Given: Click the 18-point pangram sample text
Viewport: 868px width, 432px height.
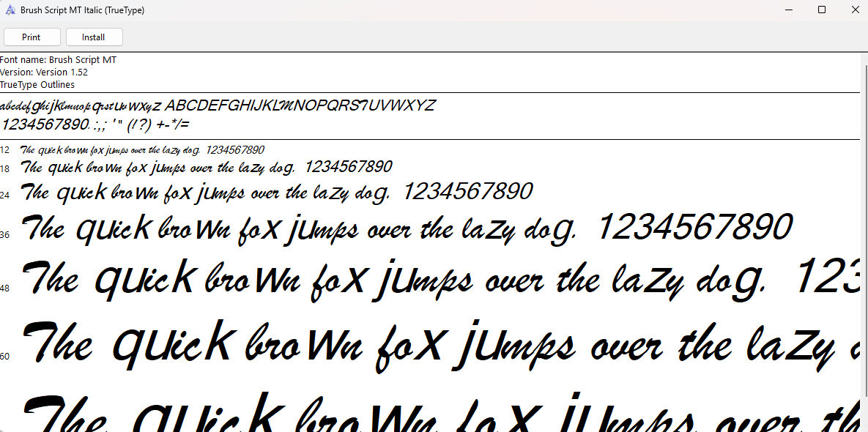Looking at the screenshot, I should click(x=207, y=167).
